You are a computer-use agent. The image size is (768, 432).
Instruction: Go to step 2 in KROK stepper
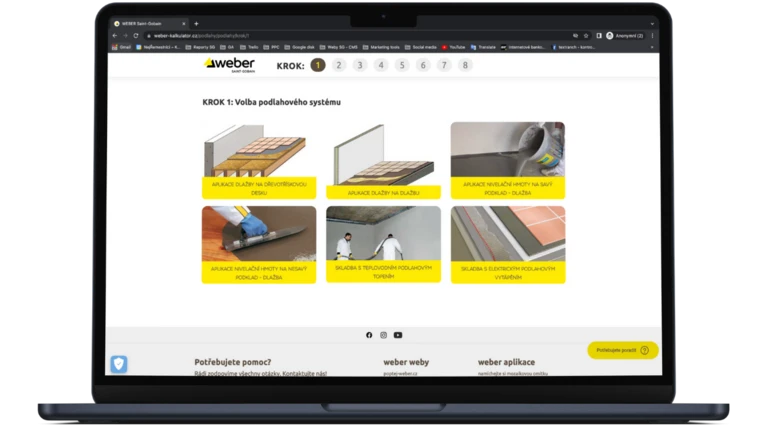pyautogui.click(x=339, y=65)
